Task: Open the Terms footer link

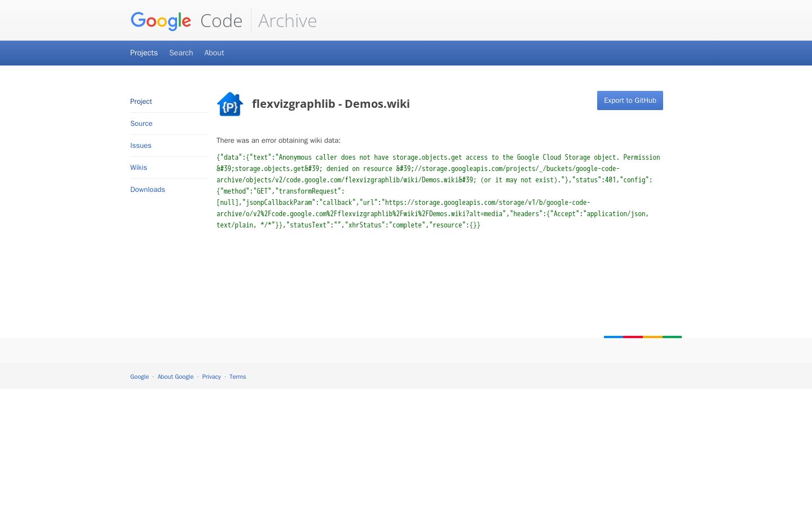Action: 237,377
